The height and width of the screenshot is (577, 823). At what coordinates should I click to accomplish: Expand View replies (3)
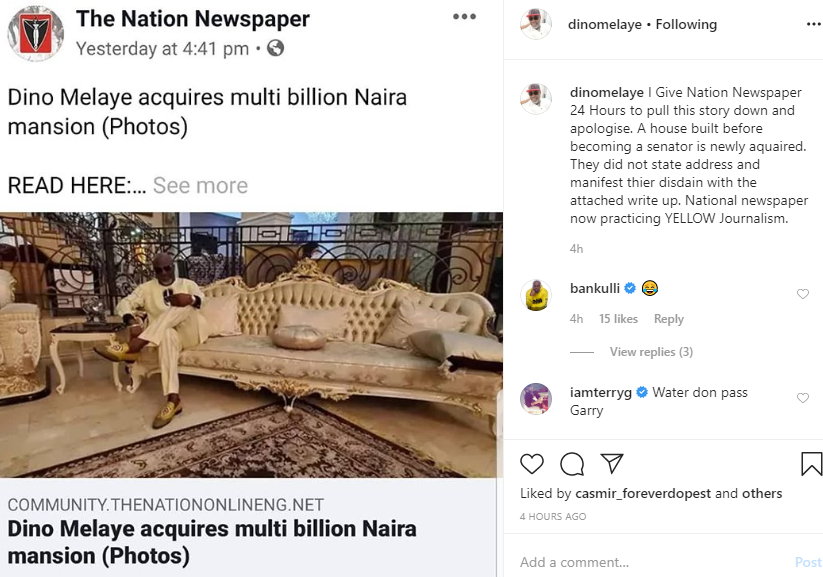pos(651,352)
